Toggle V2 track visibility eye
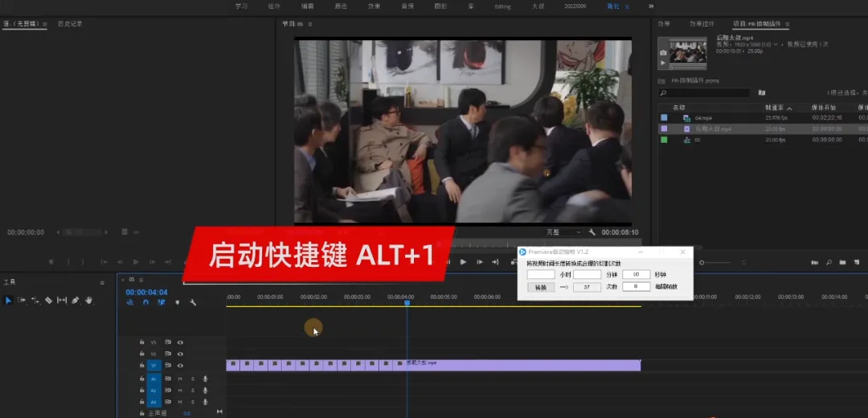The height and width of the screenshot is (418, 868). click(x=180, y=354)
